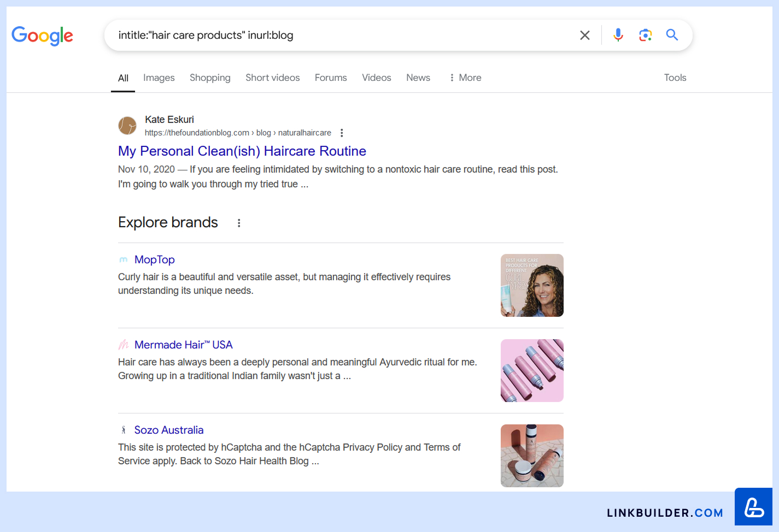The image size is (779, 532).
Task: Open My Personal Clean(ish) Haircare Routine
Action: [x=242, y=151]
